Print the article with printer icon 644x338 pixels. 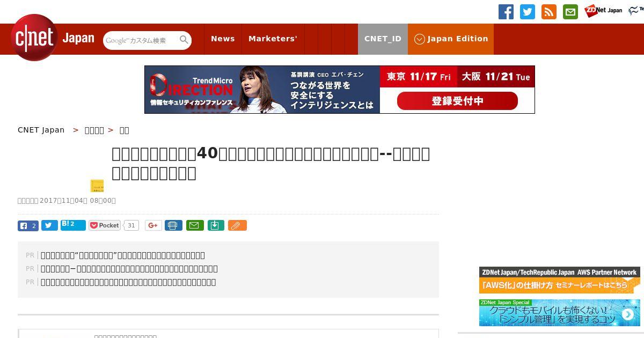tap(173, 225)
